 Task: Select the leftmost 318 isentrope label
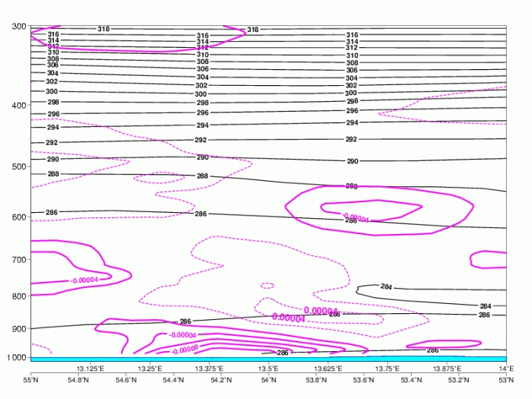(103, 29)
